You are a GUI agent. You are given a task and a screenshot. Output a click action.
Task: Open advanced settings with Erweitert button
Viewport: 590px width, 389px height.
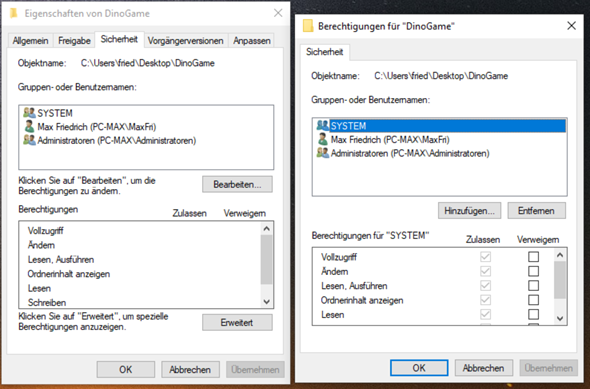click(237, 322)
